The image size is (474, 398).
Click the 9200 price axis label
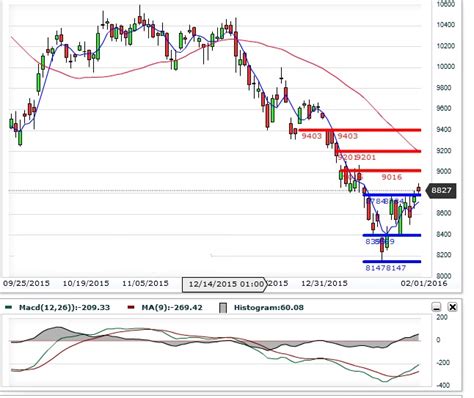coord(445,151)
